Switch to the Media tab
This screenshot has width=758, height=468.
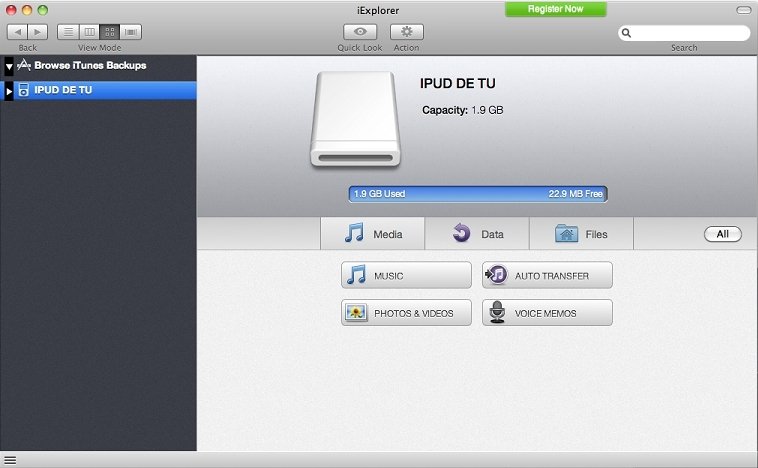(372, 234)
